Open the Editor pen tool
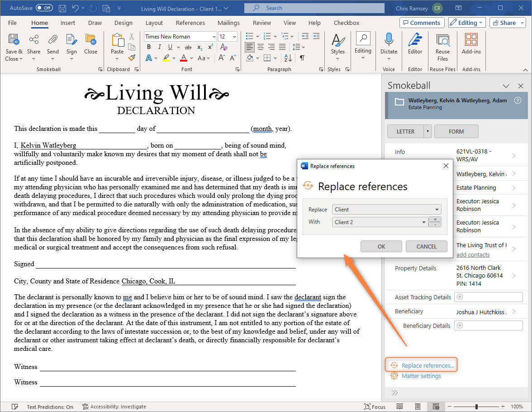 [415, 40]
